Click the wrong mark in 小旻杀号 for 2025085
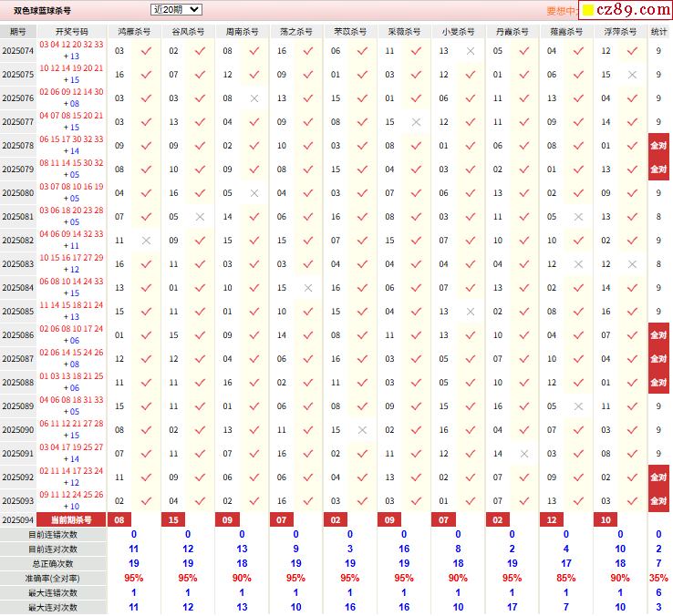Viewport: 673px width, 616px height. [x=471, y=312]
